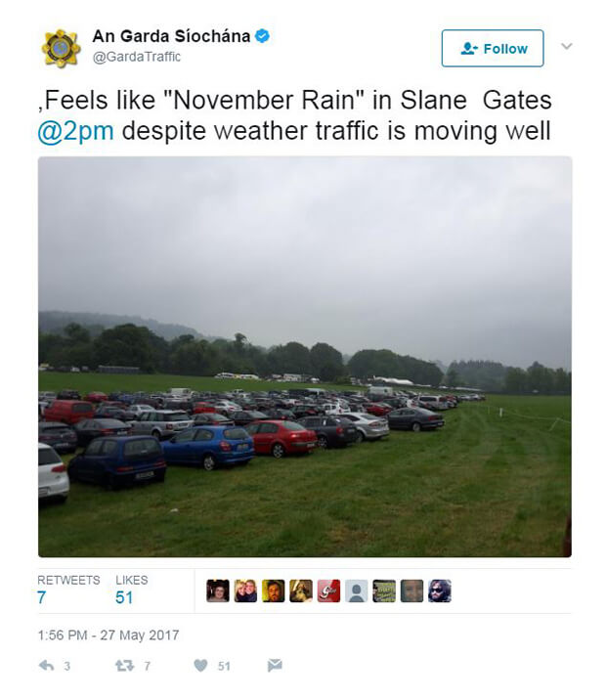This screenshot has height=700, width=606.
Task: Open the first liker avatar
Action: point(218,591)
